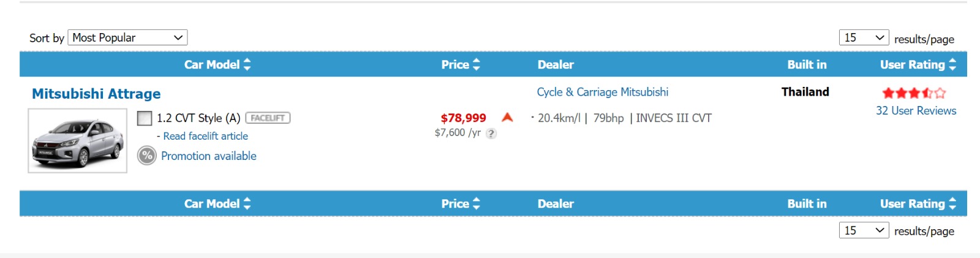The image size is (980, 258).
Task: Click the red star user rating
Action: (914, 93)
